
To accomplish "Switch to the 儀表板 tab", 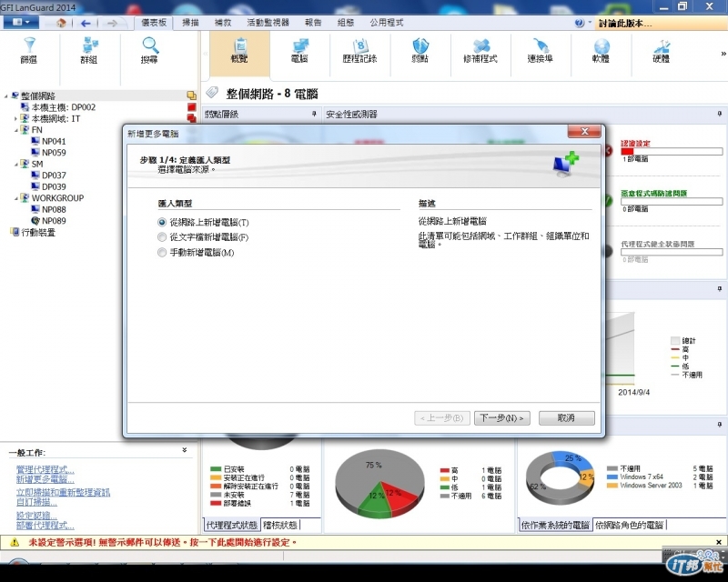I will [154, 22].
